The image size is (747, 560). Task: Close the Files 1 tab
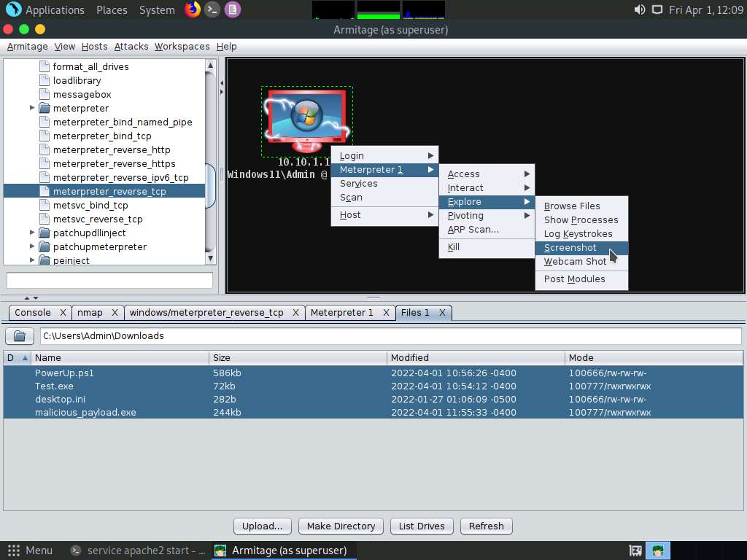coord(442,313)
